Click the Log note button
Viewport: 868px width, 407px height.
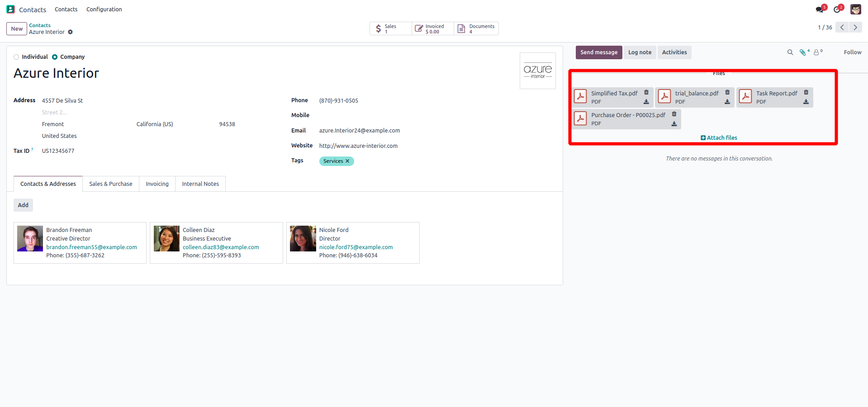[640, 52]
